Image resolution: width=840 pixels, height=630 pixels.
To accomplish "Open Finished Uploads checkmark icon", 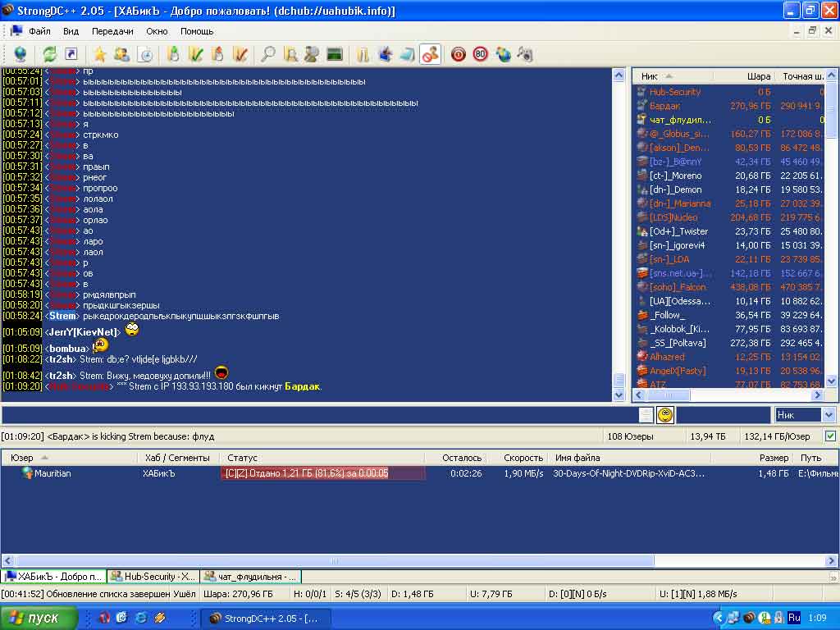I will tap(240, 54).
